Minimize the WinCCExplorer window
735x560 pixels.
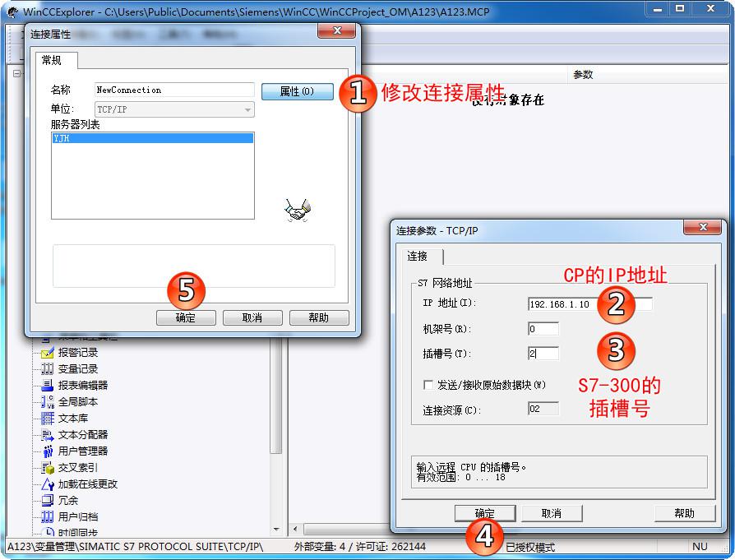pyautogui.click(x=658, y=8)
